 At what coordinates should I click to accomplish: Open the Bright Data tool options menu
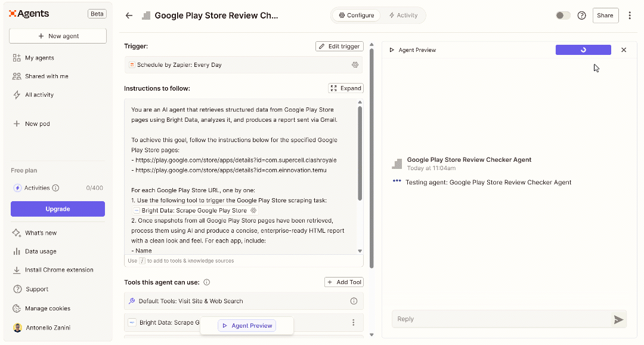tap(353, 322)
